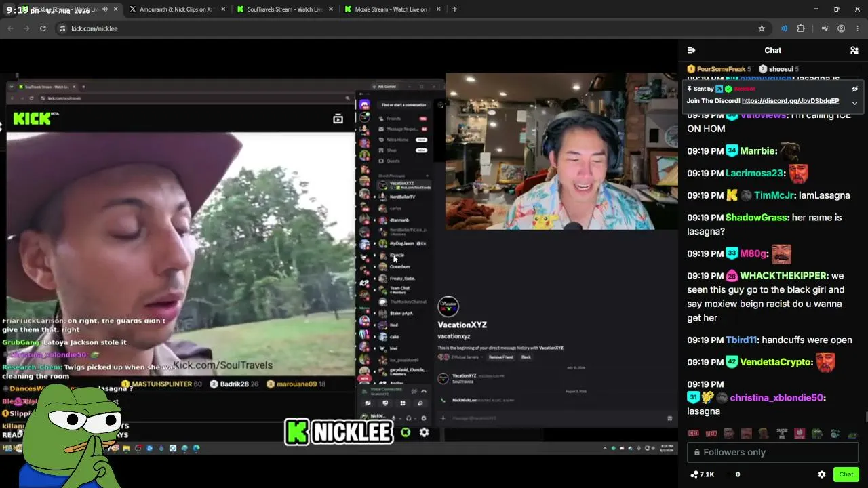This screenshot has width=868, height=488.
Task: Click Lacrimosa23's username in chat
Action: [755, 174]
